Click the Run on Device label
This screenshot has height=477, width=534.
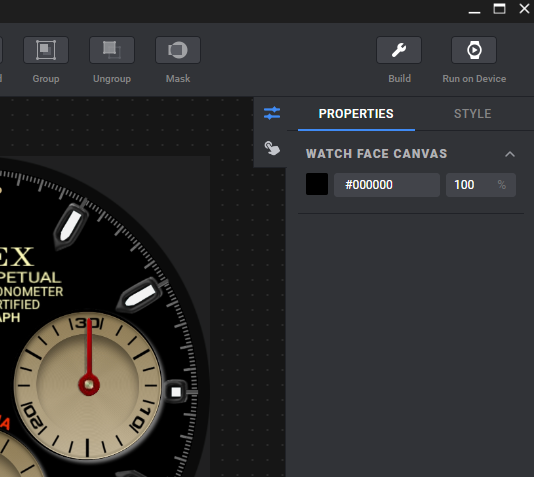(474, 79)
